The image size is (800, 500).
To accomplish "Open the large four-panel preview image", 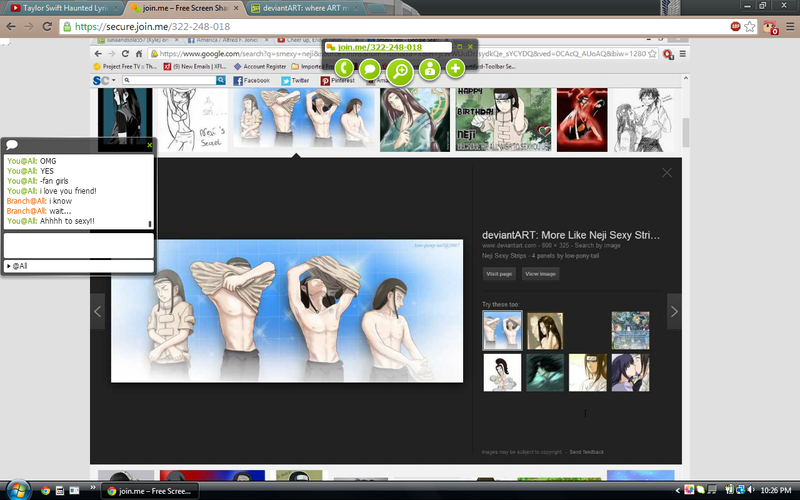I will point(287,311).
